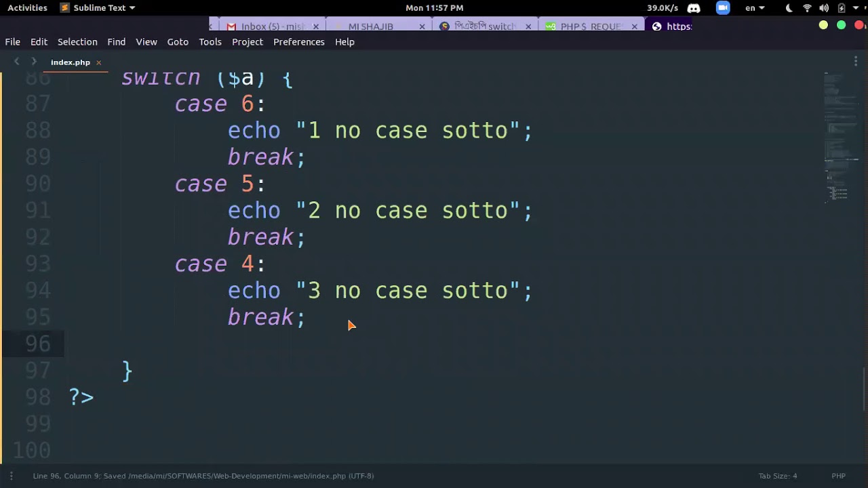Click line number 98 in gutter
The height and width of the screenshot is (488, 868).
coord(38,397)
